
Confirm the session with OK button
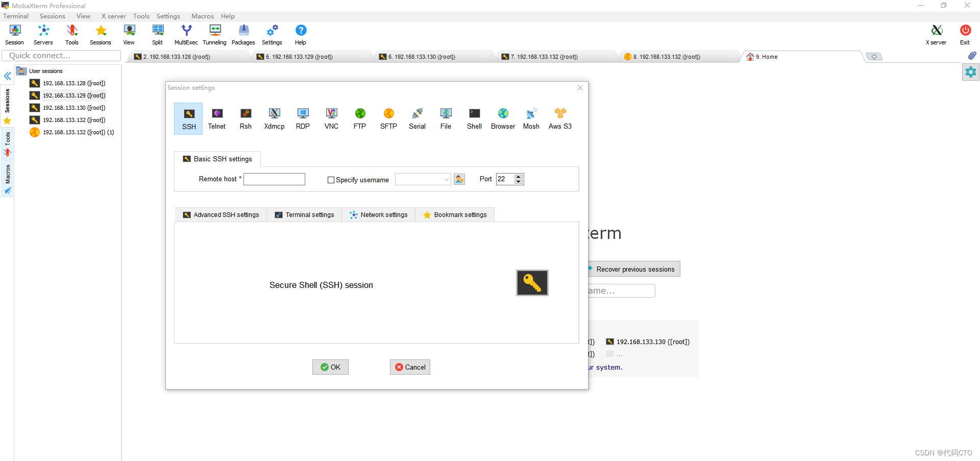[330, 367]
